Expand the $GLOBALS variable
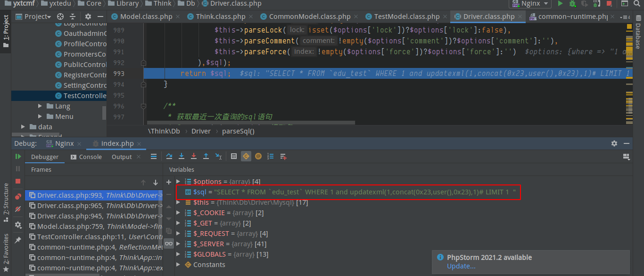The image size is (644, 276). tap(178, 254)
